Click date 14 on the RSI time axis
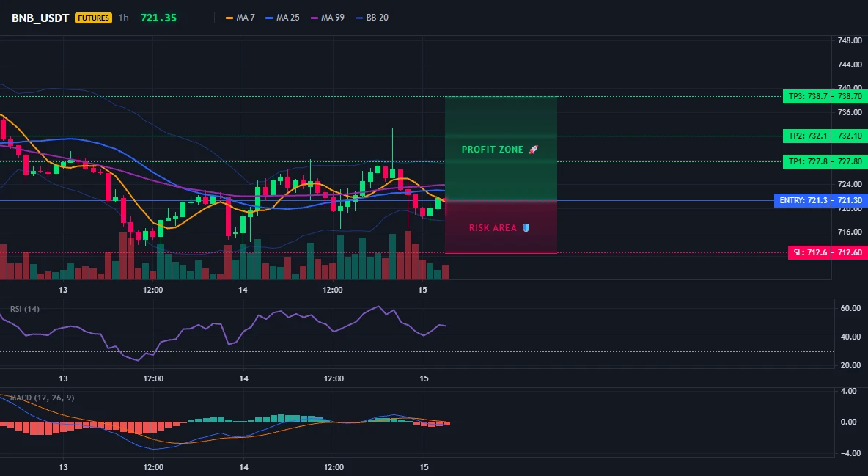The width and height of the screenshot is (868, 476). [243, 378]
